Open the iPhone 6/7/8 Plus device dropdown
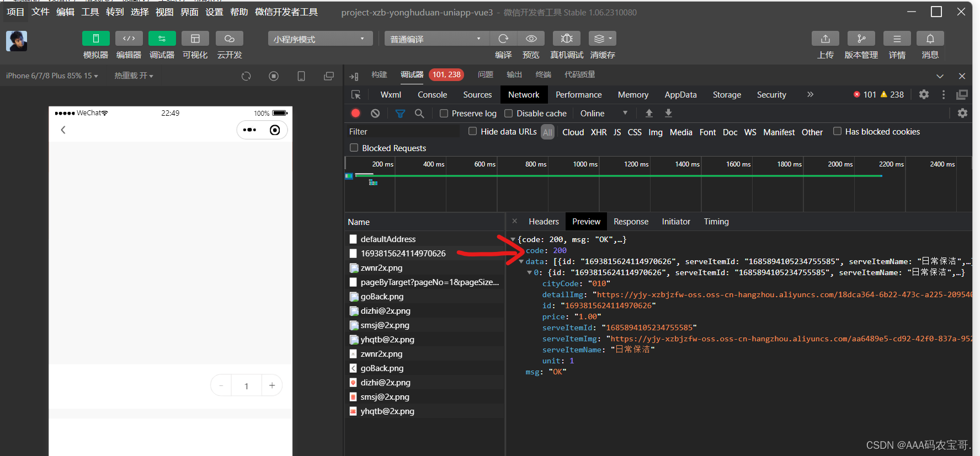Screen dimensions: 980x456 click(52, 76)
